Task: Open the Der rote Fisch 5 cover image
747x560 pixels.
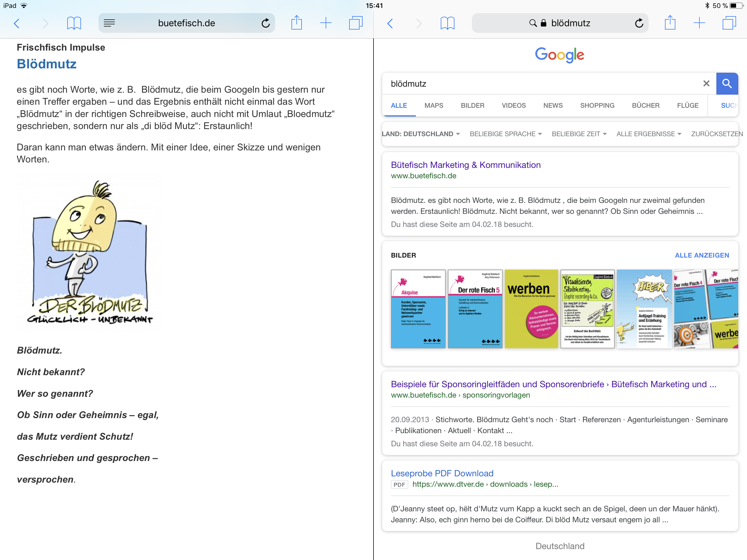Action: pyautogui.click(x=475, y=309)
